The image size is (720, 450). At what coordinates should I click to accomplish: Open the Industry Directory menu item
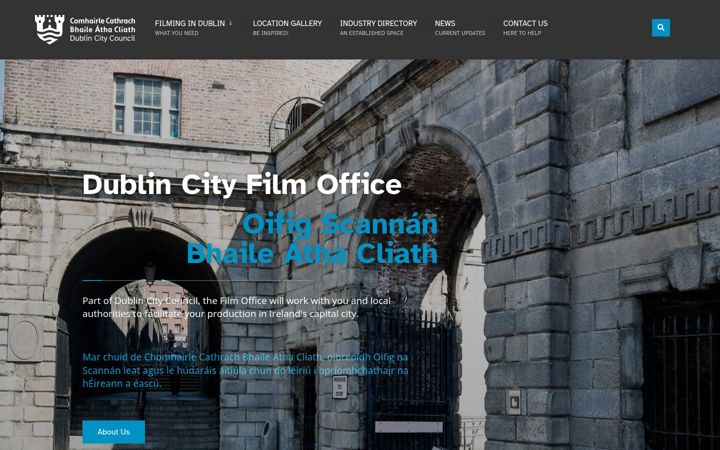(378, 23)
